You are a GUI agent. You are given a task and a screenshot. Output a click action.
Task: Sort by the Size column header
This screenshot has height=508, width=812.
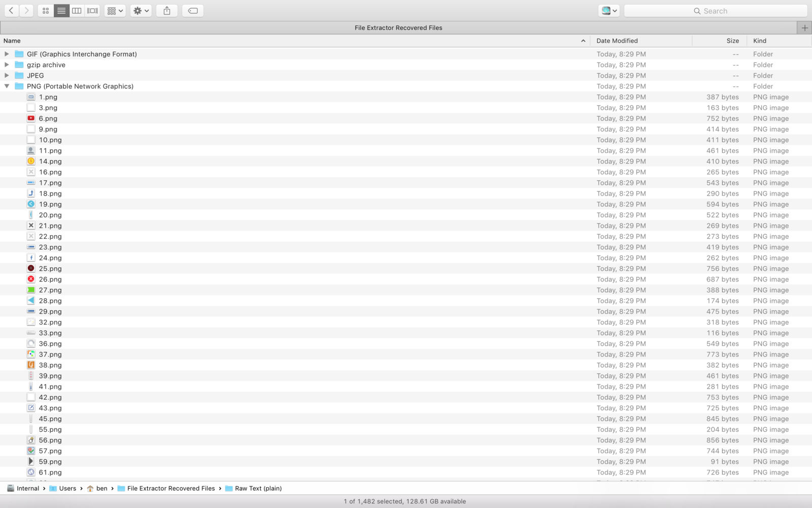point(719,41)
